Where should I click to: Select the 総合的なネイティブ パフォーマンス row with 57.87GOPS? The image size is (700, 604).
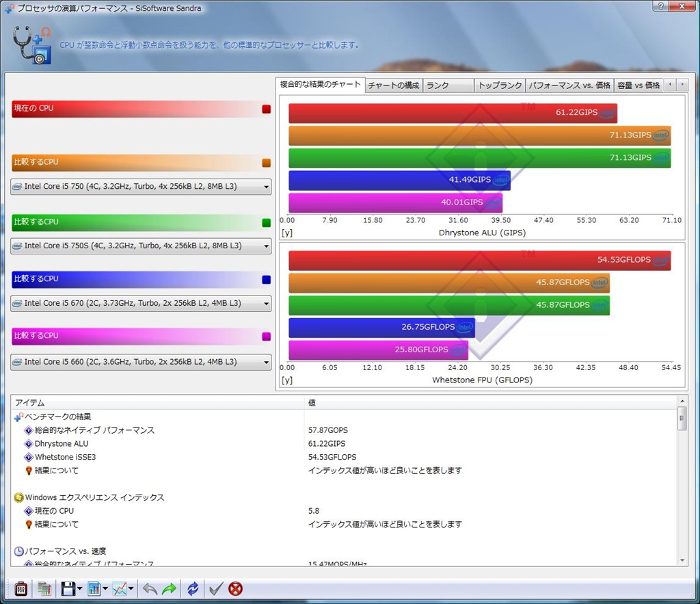[344, 430]
